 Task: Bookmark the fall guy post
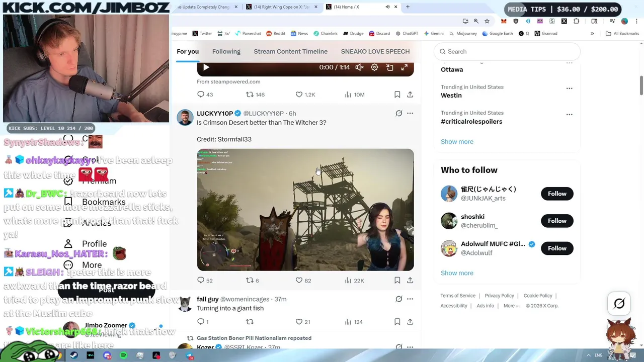[397, 322]
